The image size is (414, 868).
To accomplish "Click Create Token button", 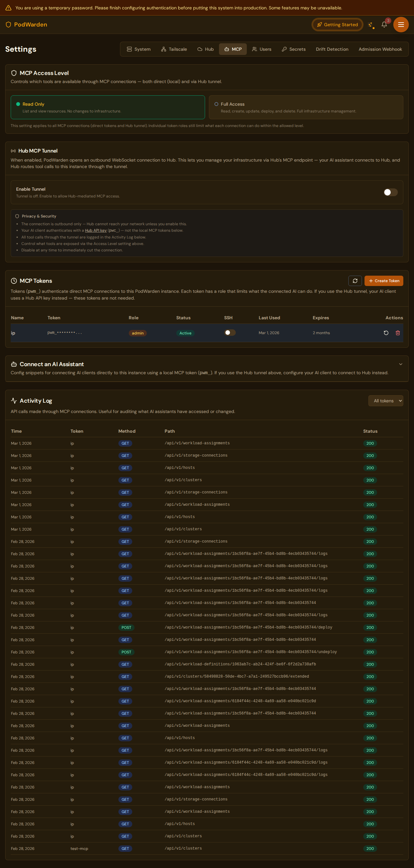I will pos(384,281).
